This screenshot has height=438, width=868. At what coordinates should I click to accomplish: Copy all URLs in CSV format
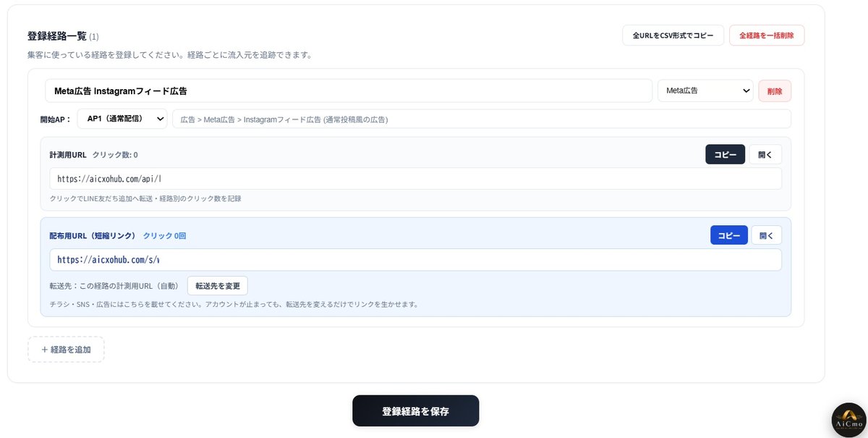pos(673,35)
